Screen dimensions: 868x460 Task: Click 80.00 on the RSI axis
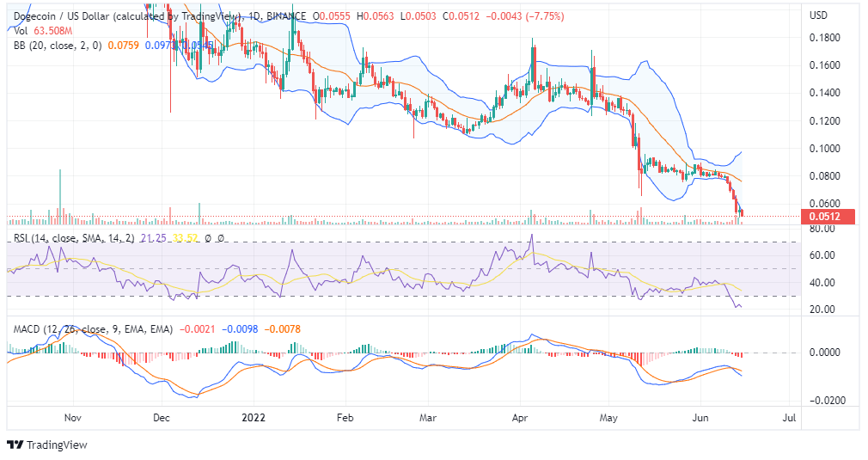click(x=822, y=228)
